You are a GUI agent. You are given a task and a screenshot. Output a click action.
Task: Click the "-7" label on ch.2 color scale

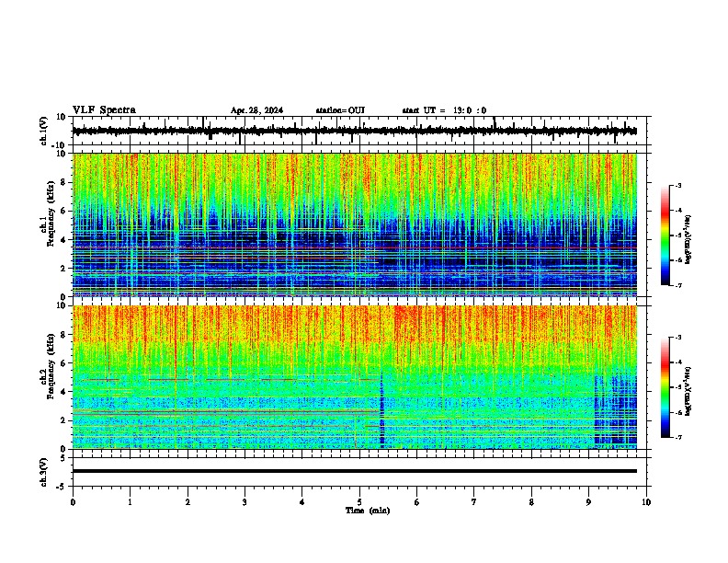tap(678, 437)
